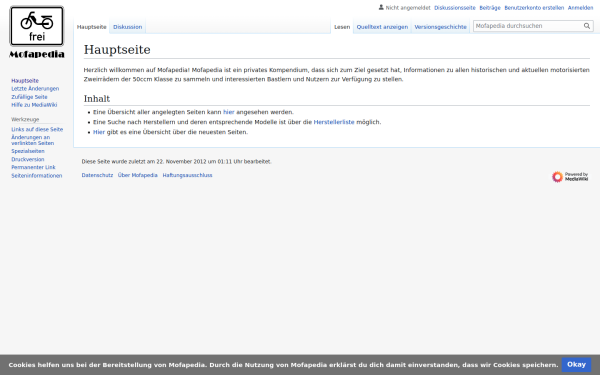Click Permanenter Link
Screen dimensions: 600x375
(33, 167)
